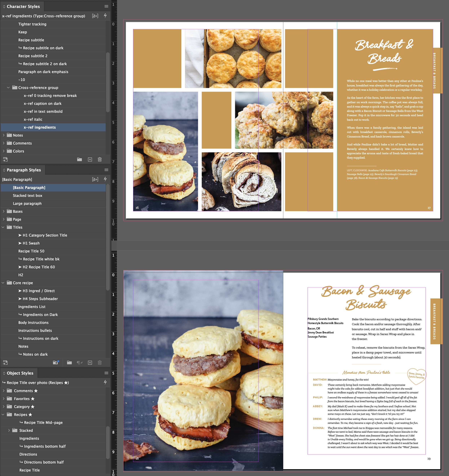Screen dimensions: 449x476
Task: Expand the Bases paragraph style folder
Action: coord(4,211)
